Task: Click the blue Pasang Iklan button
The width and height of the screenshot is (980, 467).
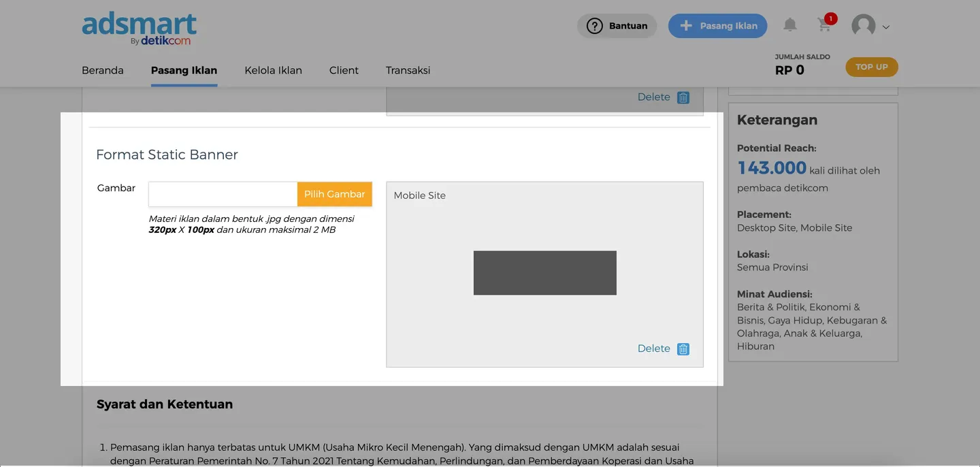Action: (x=717, y=26)
